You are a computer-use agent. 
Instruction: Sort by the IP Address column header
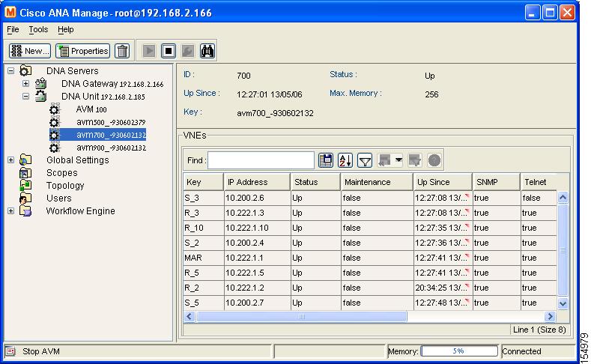point(257,182)
